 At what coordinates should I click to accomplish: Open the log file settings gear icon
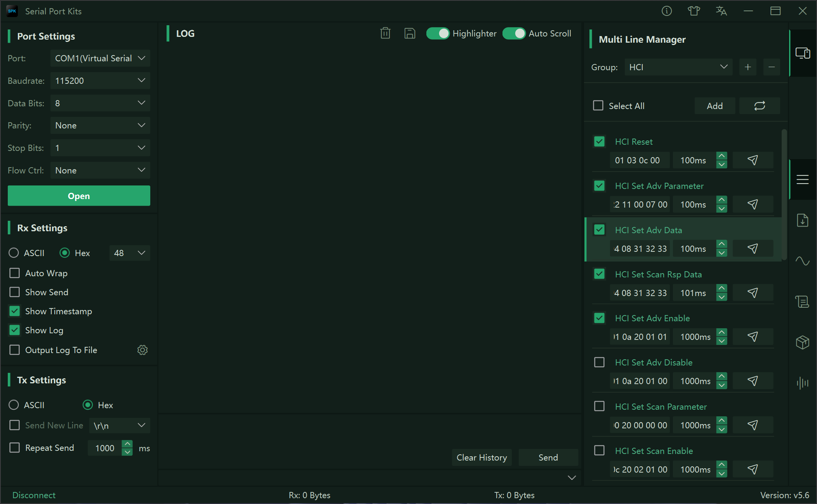pyautogui.click(x=143, y=350)
